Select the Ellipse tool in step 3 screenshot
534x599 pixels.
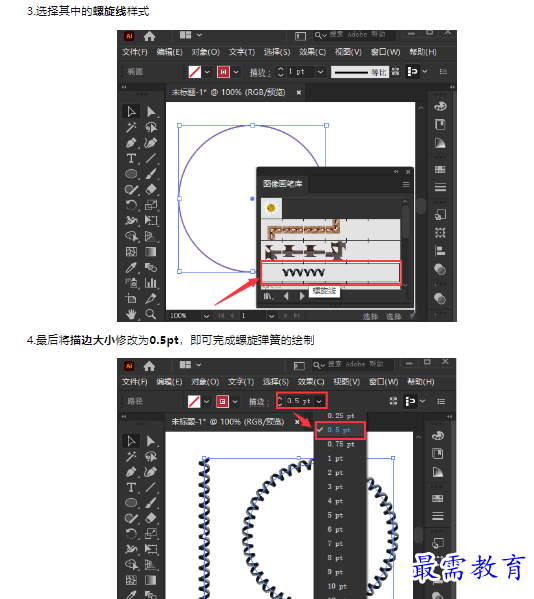131,174
